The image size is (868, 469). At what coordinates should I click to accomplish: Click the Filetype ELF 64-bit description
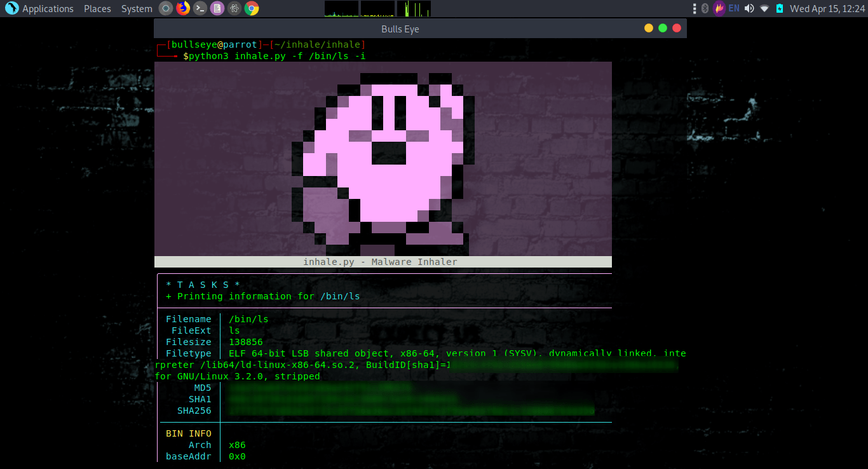458,353
